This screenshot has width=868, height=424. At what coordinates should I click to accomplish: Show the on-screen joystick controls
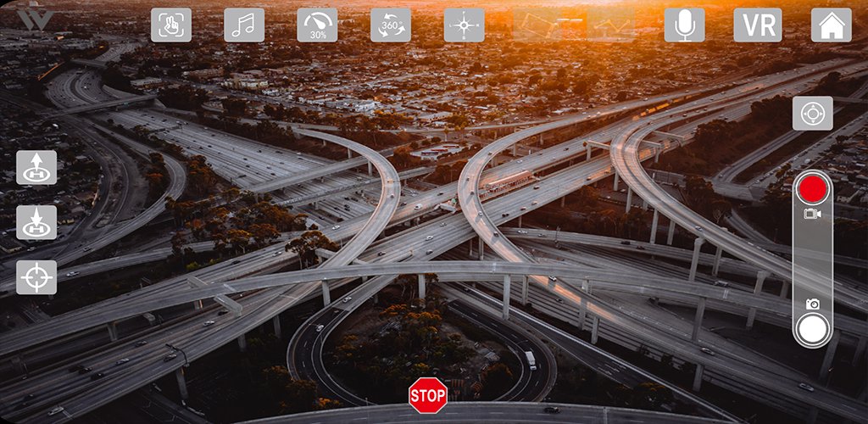tap(812, 114)
